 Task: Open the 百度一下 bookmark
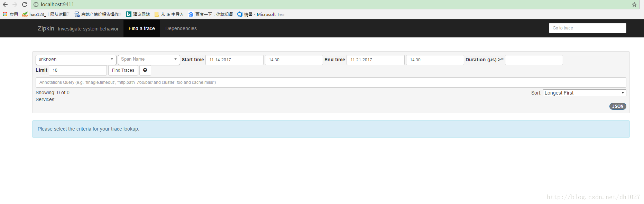(x=211, y=14)
